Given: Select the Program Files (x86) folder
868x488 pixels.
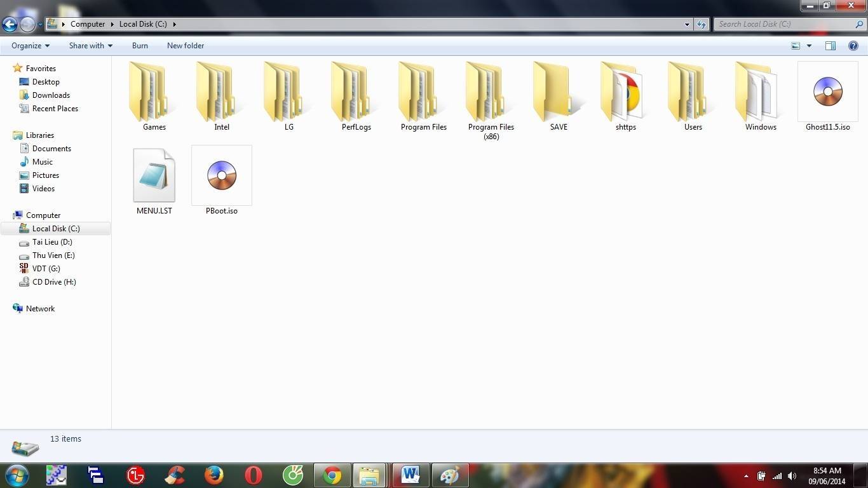Looking at the screenshot, I should point(491,102).
